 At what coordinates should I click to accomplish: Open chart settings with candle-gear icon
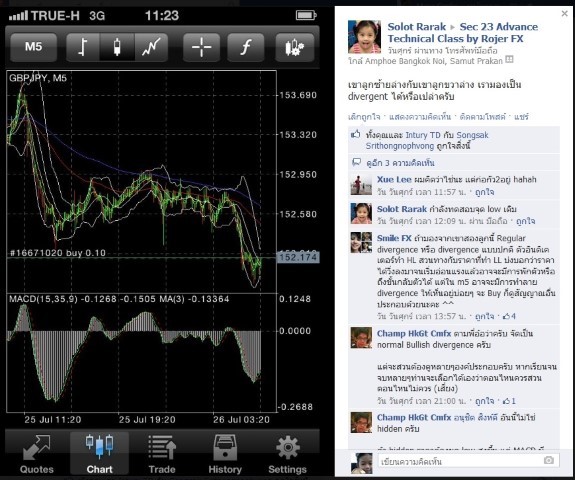click(x=295, y=47)
